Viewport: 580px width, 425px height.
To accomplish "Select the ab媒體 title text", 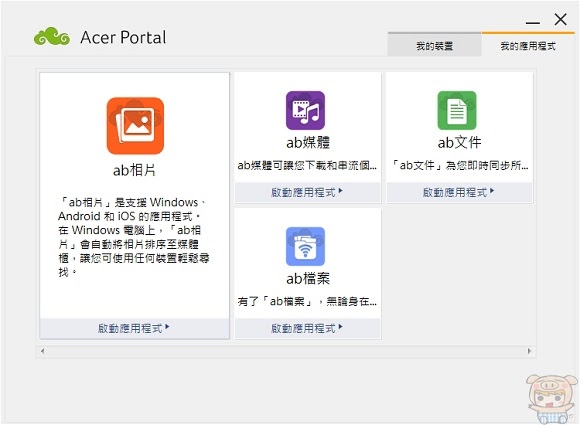I will tap(308, 142).
